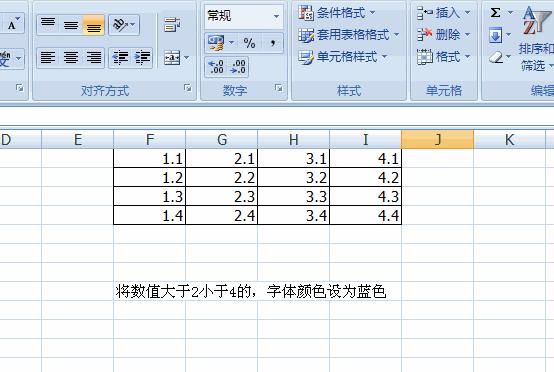554x372 pixels.
Task: Select column I header
Action: [x=366, y=140]
